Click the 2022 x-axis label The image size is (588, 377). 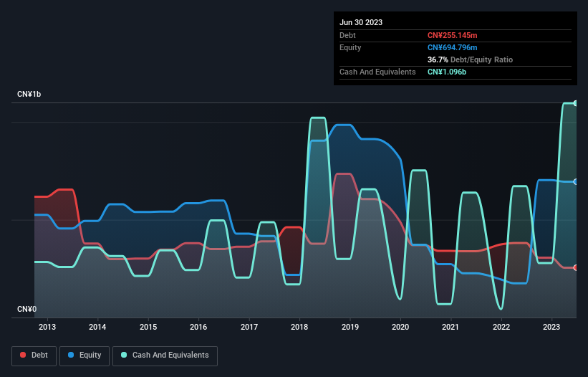coord(501,327)
